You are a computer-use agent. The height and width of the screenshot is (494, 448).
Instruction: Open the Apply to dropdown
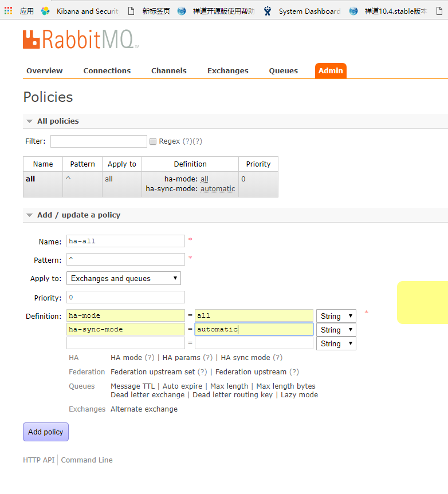pos(124,278)
